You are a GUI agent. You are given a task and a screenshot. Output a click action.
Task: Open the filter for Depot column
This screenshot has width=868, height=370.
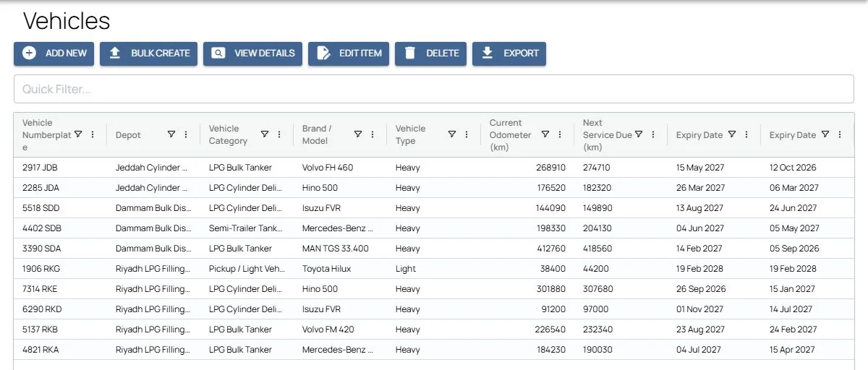171,134
